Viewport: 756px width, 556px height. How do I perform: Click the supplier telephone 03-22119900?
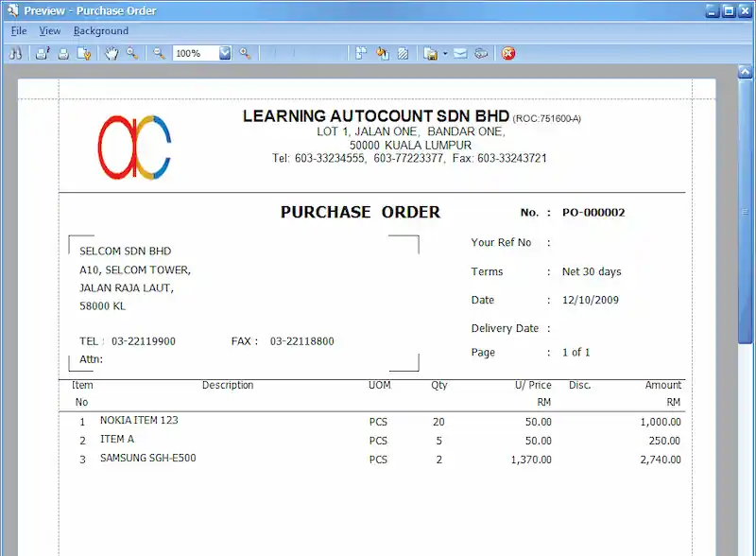coord(144,341)
